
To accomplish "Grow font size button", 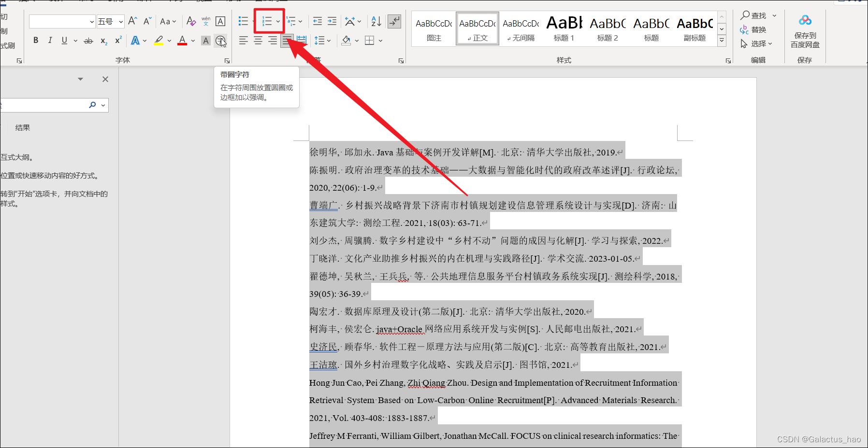I will click(x=133, y=21).
